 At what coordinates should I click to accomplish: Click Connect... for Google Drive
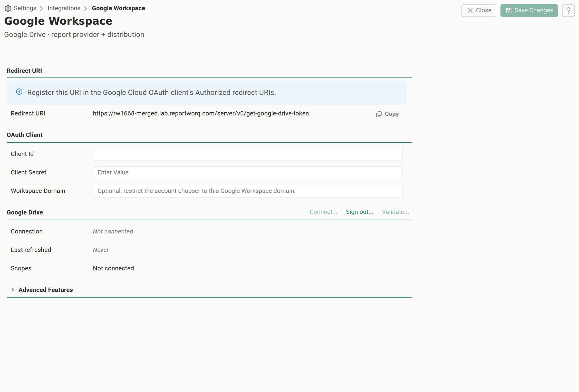click(323, 212)
